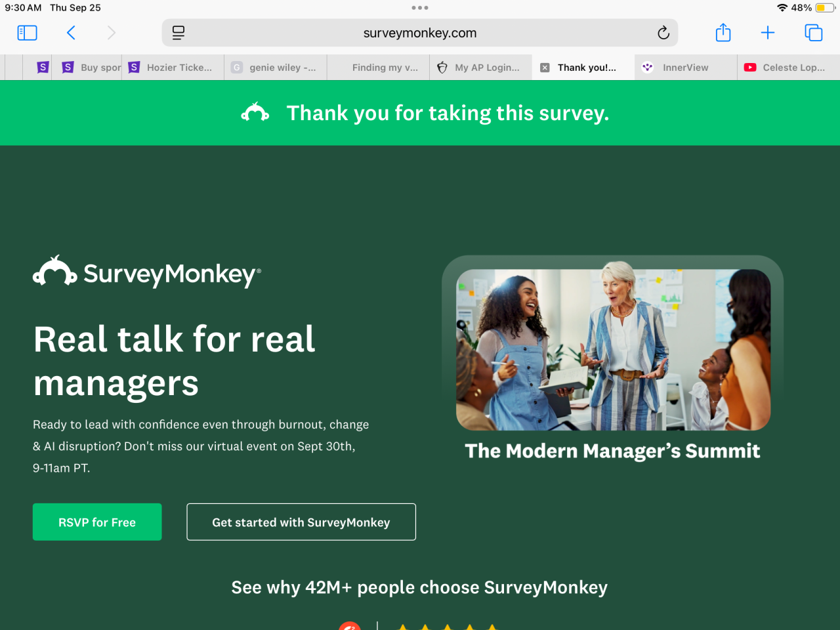
Task: Open the three-dot multitasking menu
Action: [x=420, y=8]
